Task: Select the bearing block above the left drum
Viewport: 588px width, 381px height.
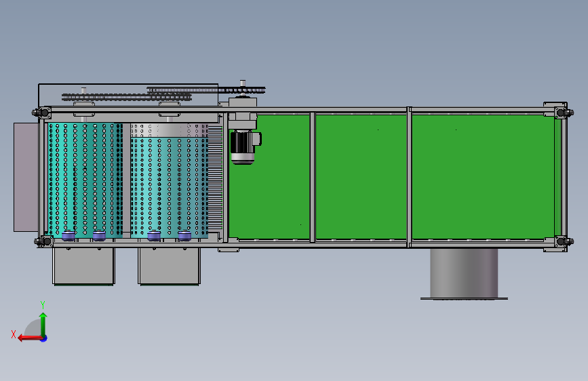Action: click(84, 109)
